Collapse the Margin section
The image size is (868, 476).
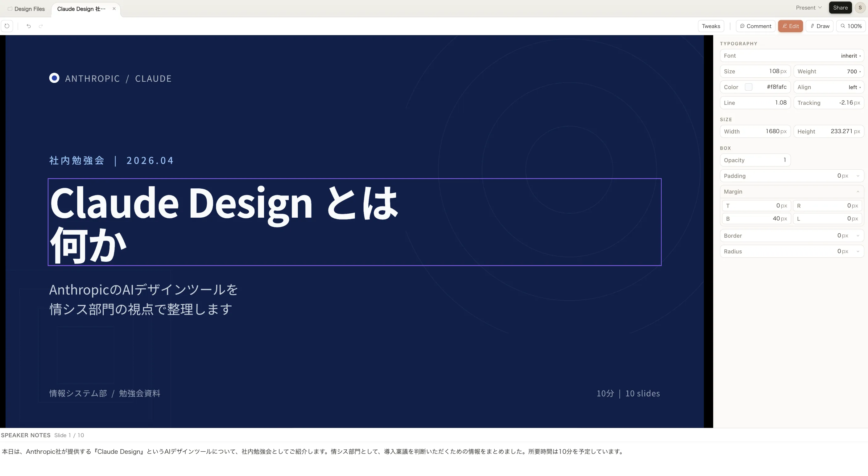858,191
